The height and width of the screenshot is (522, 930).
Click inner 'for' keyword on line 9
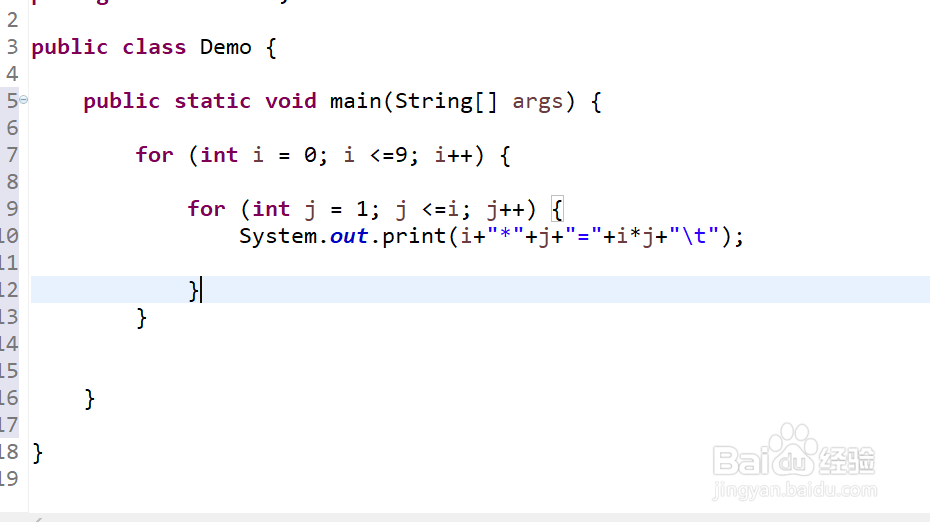pos(206,209)
